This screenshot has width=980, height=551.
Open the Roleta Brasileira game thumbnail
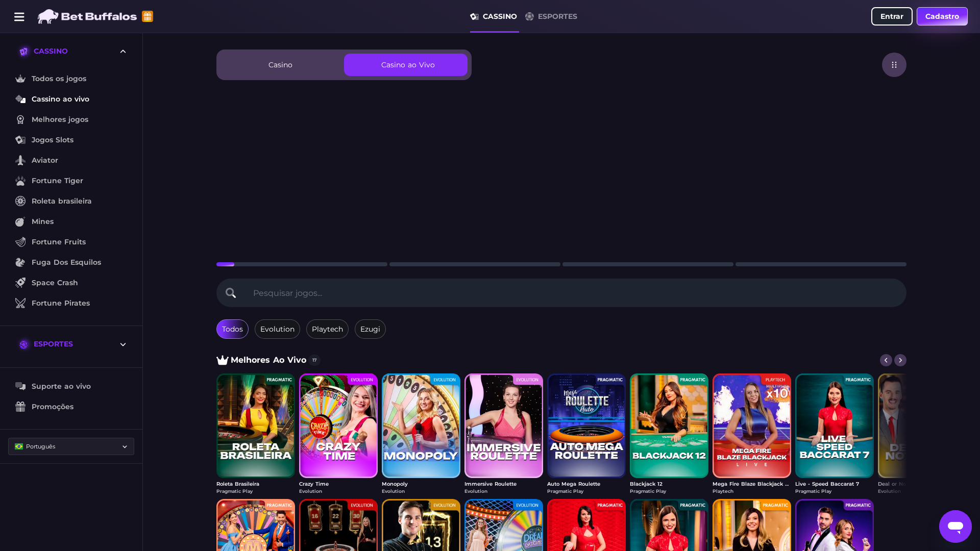click(256, 426)
